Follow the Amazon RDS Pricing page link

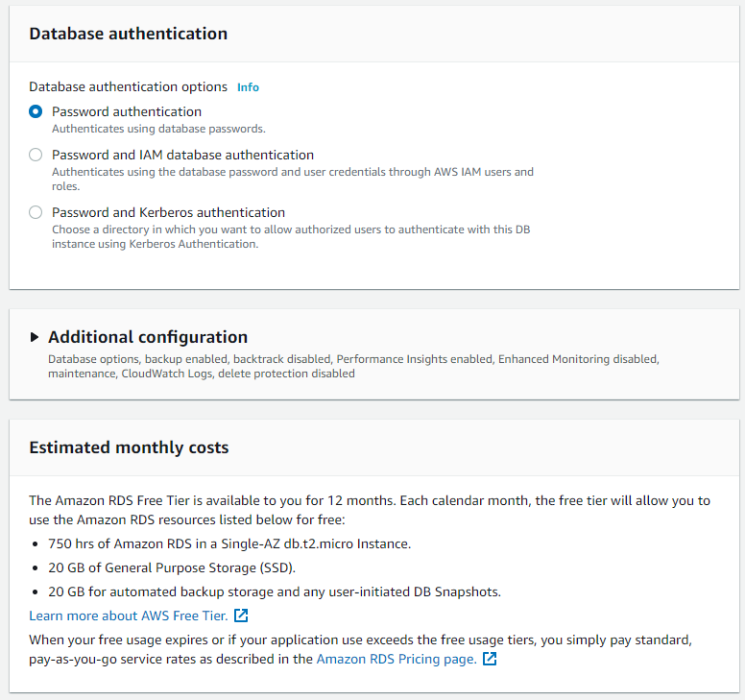tap(396, 659)
